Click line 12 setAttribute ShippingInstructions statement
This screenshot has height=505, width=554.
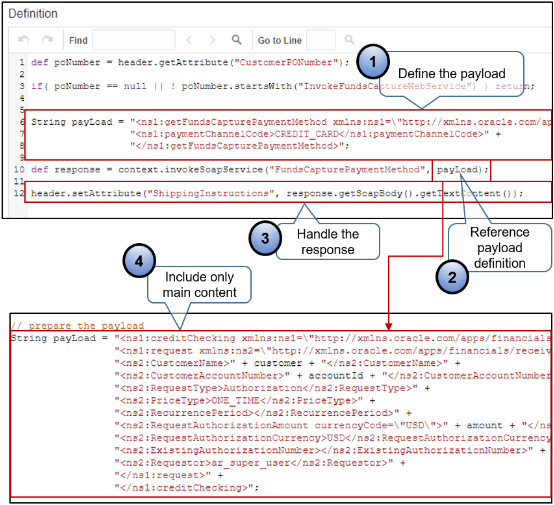277,193
